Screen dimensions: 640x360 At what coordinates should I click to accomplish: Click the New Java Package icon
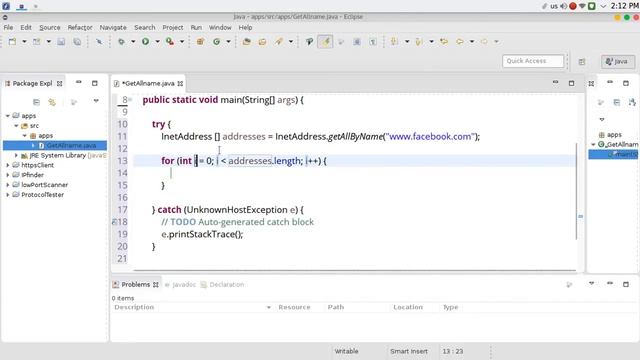200,42
